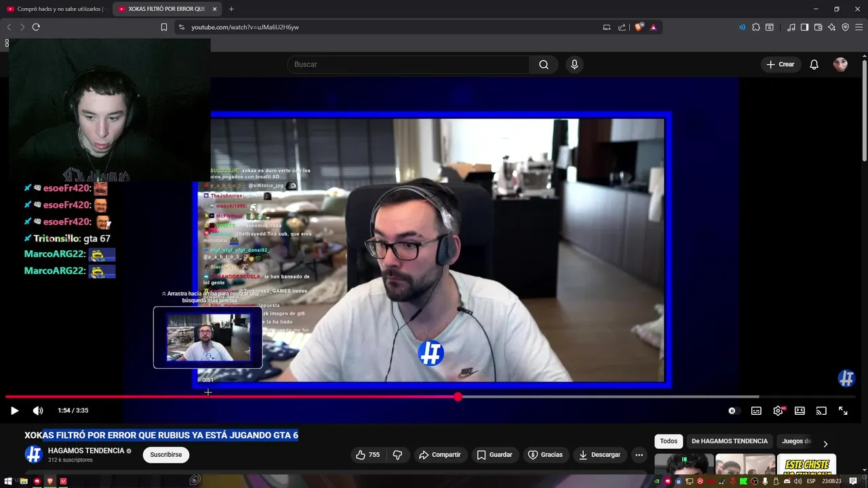This screenshot has height=488, width=868.
Task: Dislike the video
Action: tap(397, 455)
